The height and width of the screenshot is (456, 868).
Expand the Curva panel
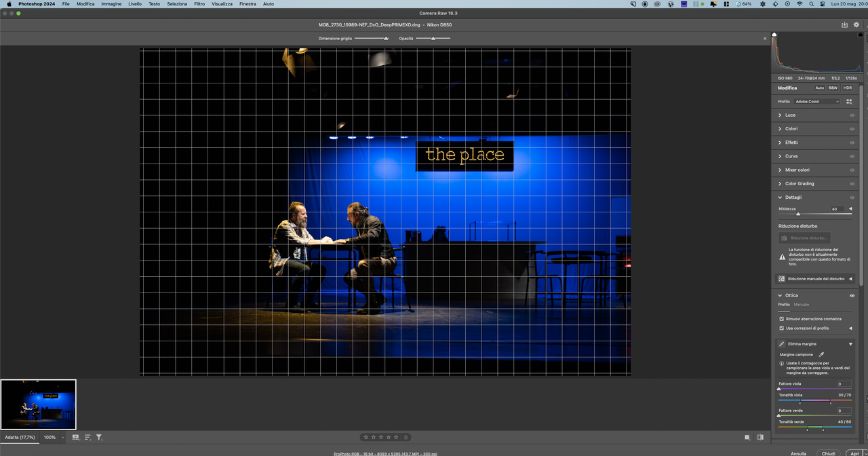(x=781, y=156)
